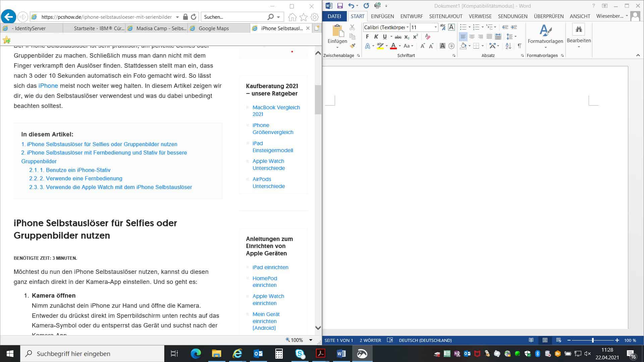Click the MacBook Vergleich 2021 link
Screen dimensions: 644x362
point(276,111)
